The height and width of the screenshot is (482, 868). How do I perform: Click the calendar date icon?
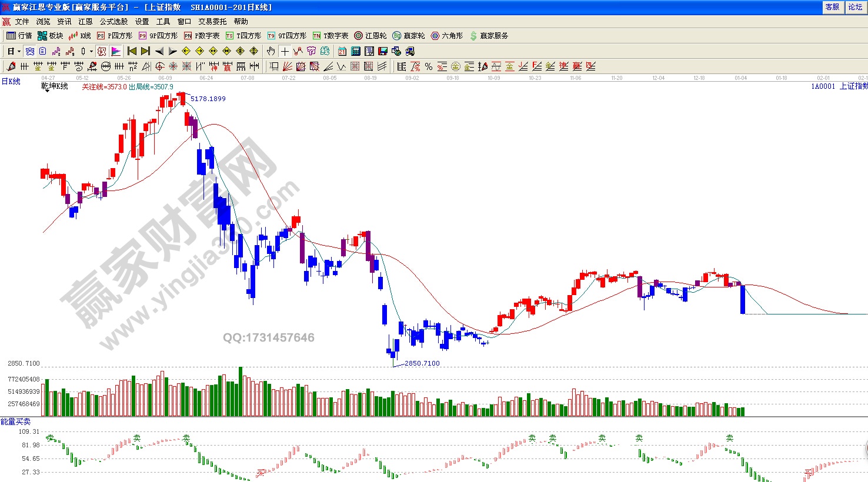point(342,51)
